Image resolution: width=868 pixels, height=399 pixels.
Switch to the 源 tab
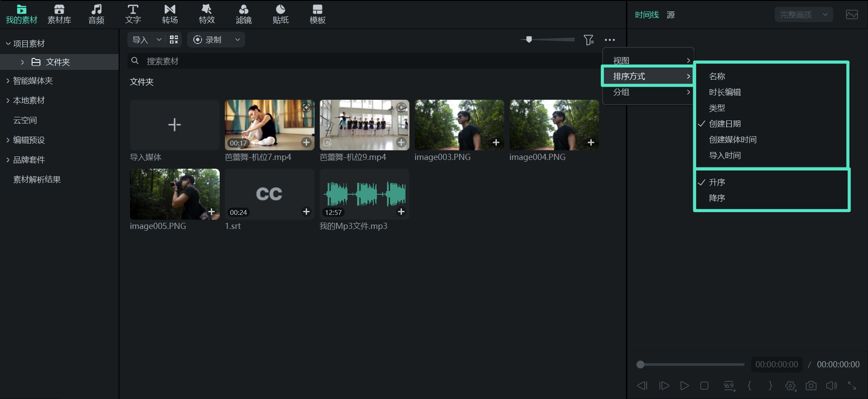(x=671, y=15)
